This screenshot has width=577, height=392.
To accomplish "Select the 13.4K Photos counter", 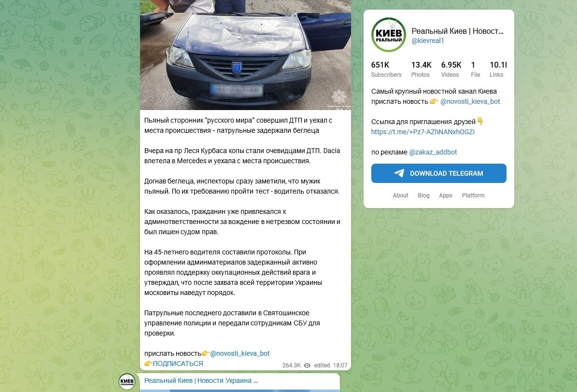I will [421, 70].
